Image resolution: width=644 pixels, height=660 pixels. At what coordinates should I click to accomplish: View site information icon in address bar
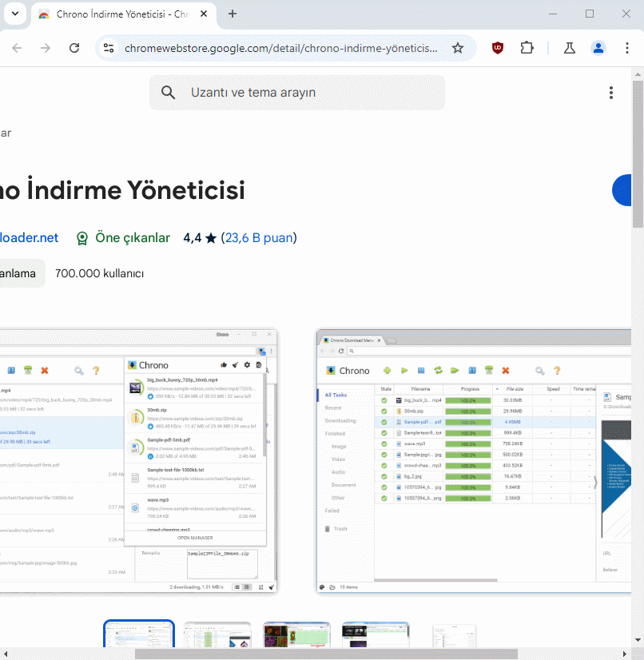pos(109,48)
